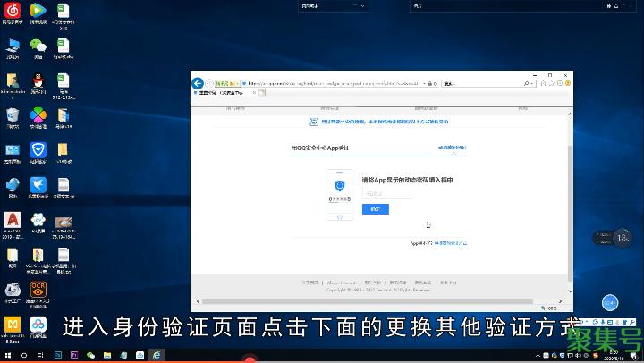
Task: Open the Tencent Video desktop icon
Action: (38, 12)
